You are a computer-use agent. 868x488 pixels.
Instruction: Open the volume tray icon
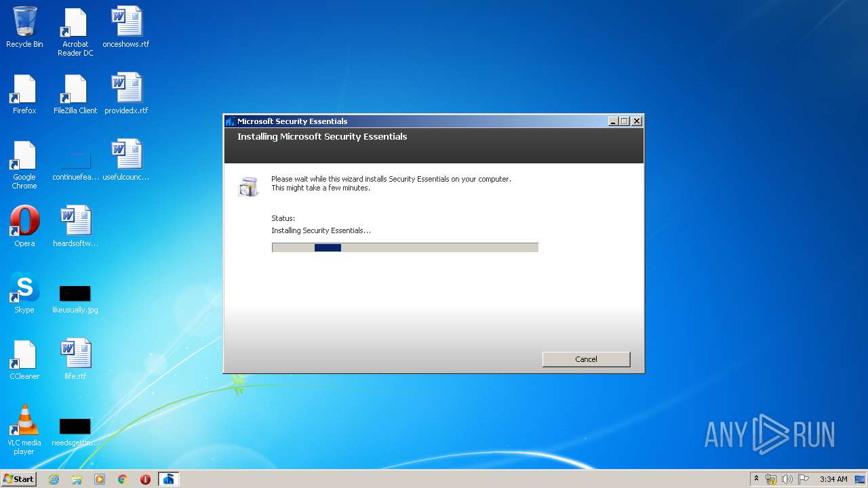(787, 479)
